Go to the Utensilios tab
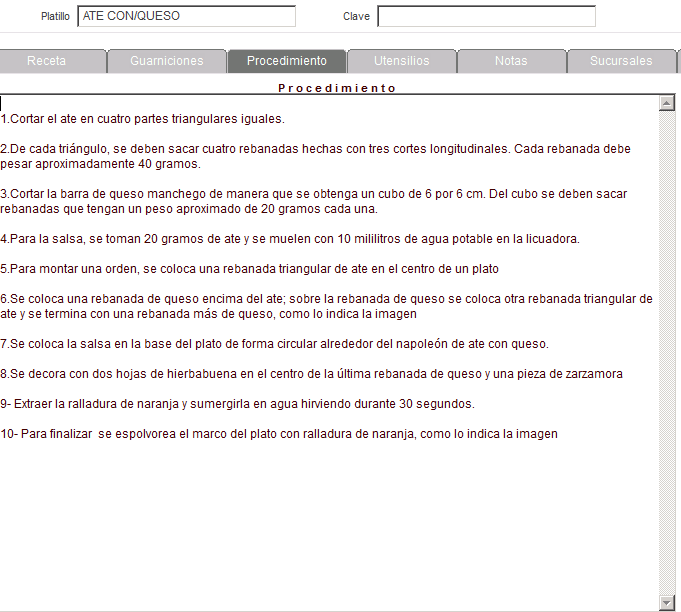Image resolution: width=681 pixels, height=612 pixels. click(401, 61)
